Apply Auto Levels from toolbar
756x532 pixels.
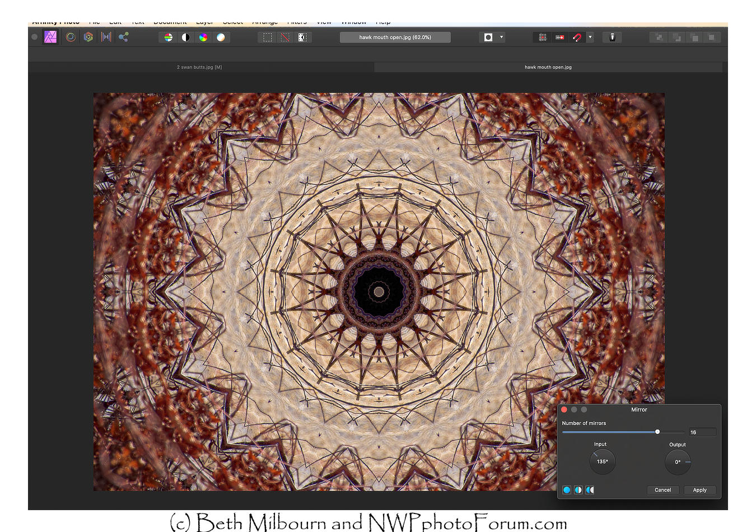[x=169, y=38]
